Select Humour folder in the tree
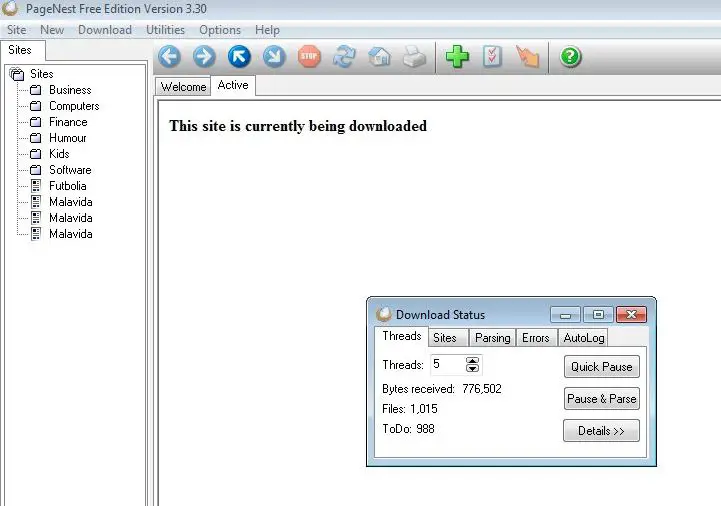This screenshot has height=506, width=721. pos(68,138)
